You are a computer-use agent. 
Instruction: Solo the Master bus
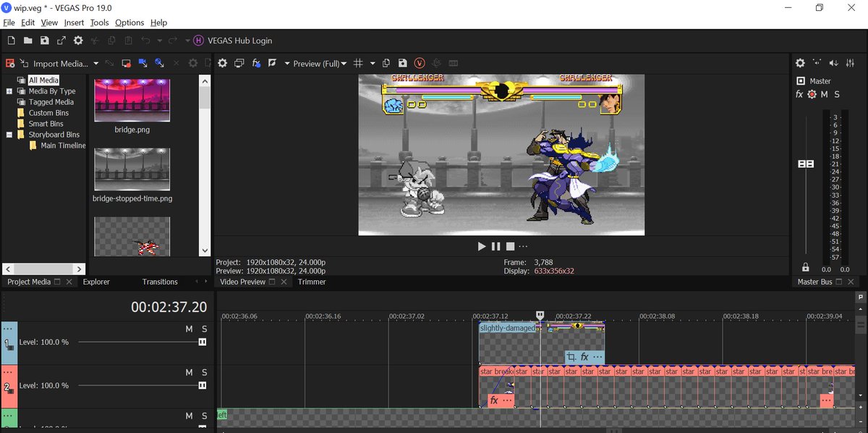pyautogui.click(x=837, y=95)
